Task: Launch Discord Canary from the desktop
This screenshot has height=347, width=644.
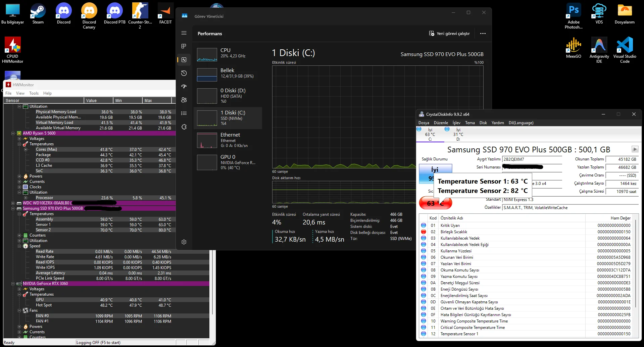Action: [89, 16]
